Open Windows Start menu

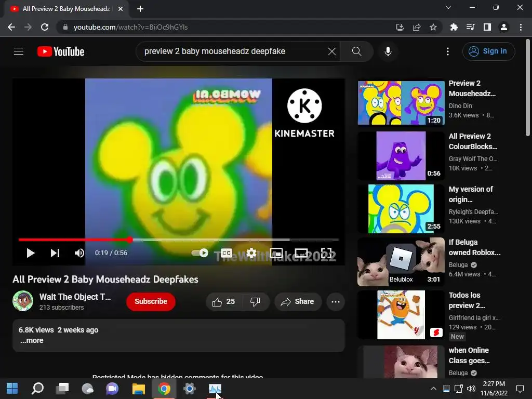(12, 389)
